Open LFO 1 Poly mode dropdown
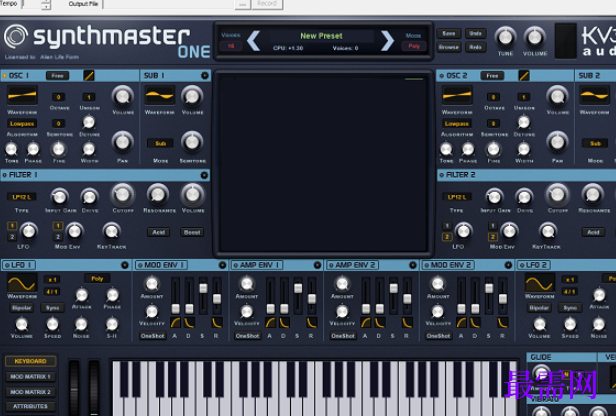 (97, 279)
